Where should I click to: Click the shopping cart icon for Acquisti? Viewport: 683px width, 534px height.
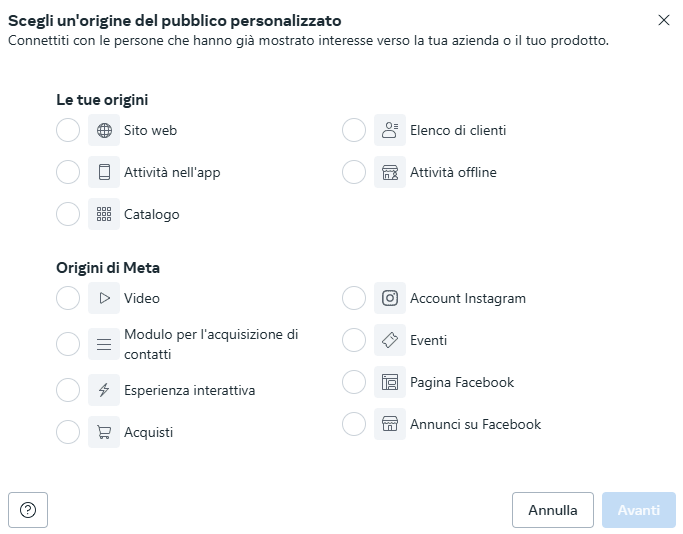point(104,432)
